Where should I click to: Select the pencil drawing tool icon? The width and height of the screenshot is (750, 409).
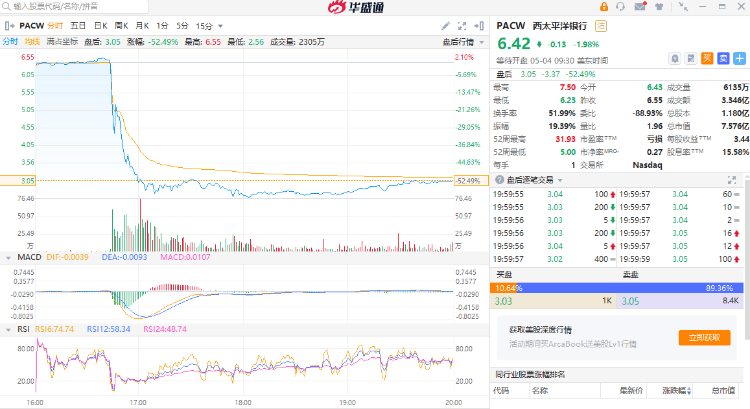445,26
